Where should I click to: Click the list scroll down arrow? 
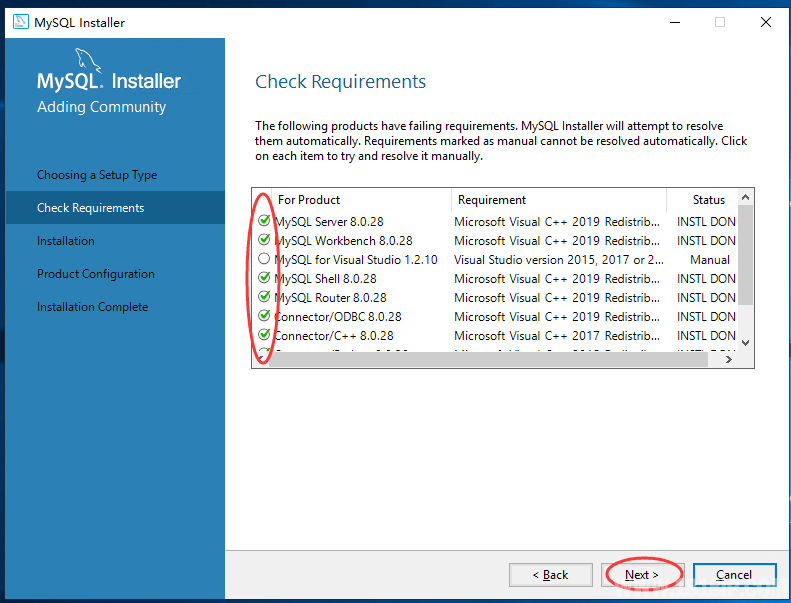click(746, 343)
